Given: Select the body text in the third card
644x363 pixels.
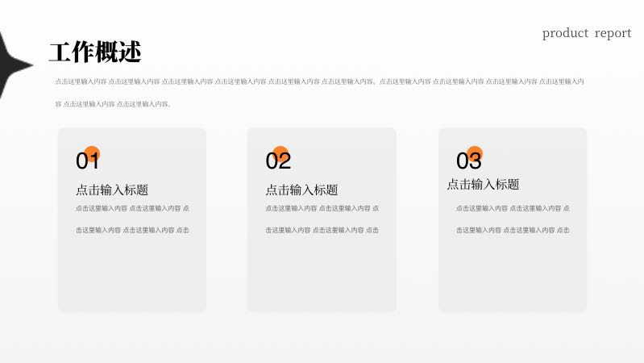Looking at the screenshot, I should click(513, 219).
